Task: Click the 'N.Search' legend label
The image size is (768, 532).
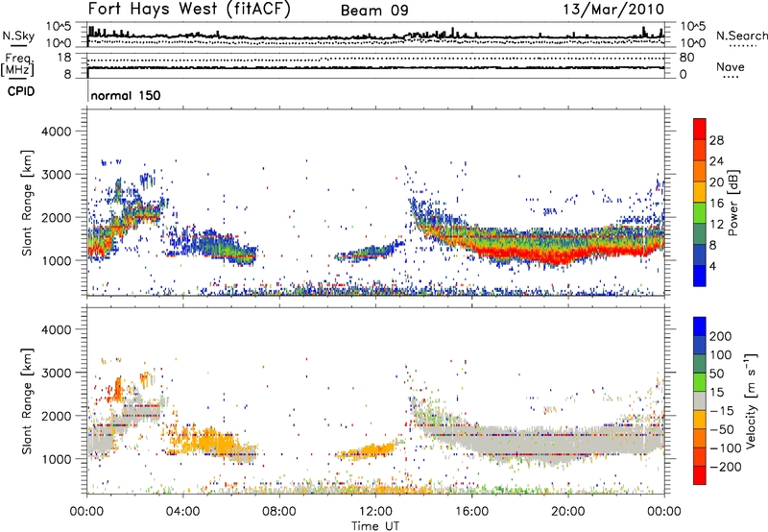Action: pyautogui.click(x=741, y=36)
